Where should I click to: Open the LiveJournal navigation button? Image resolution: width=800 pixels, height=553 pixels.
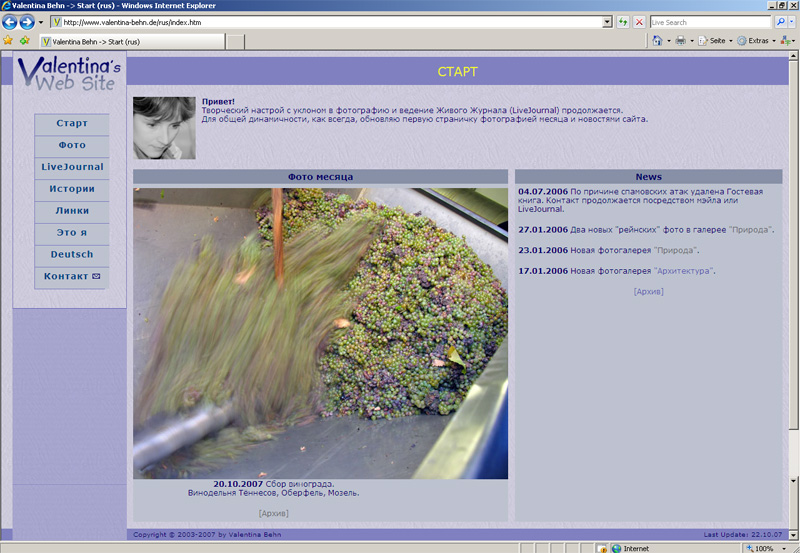pos(72,167)
